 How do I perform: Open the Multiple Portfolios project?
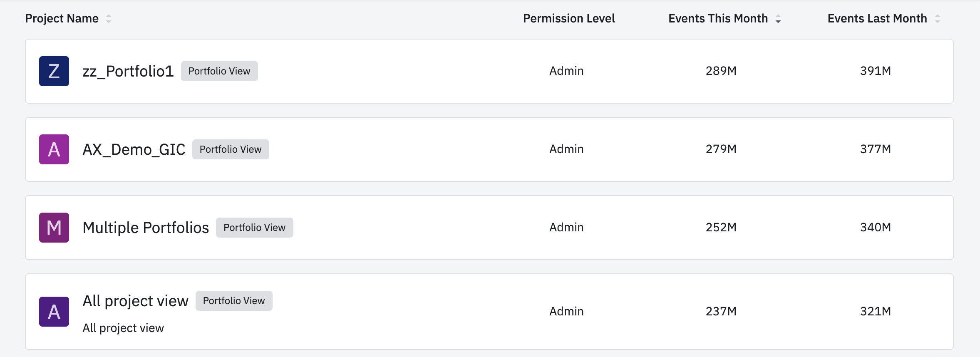[x=146, y=228]
